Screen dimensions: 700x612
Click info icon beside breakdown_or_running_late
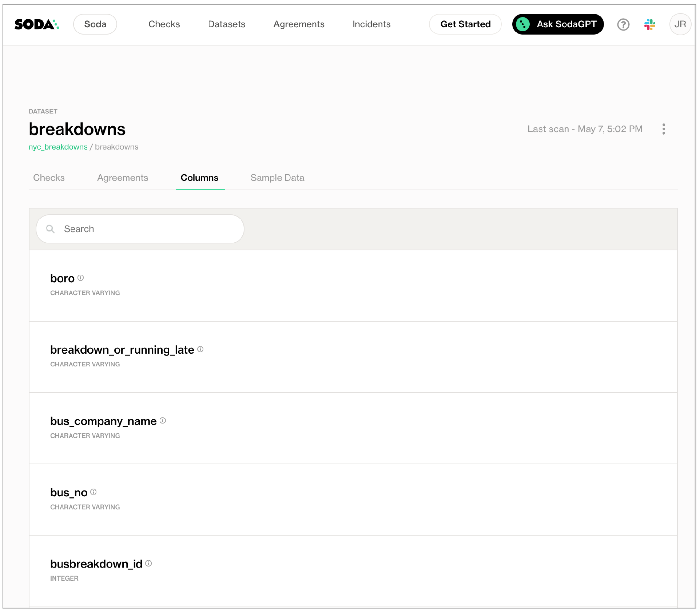200,349
